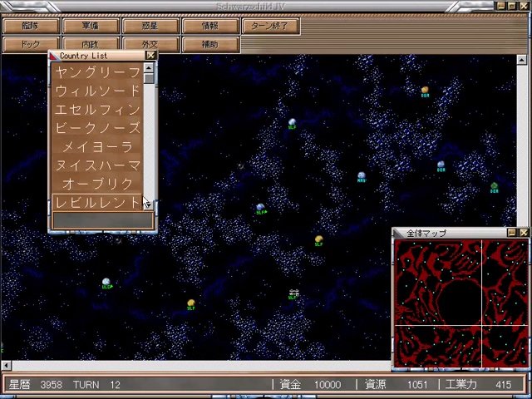Click the fleet ship icon on the star map
The height and width of the screenshot is (399, 532).
[x=293, y=293]
